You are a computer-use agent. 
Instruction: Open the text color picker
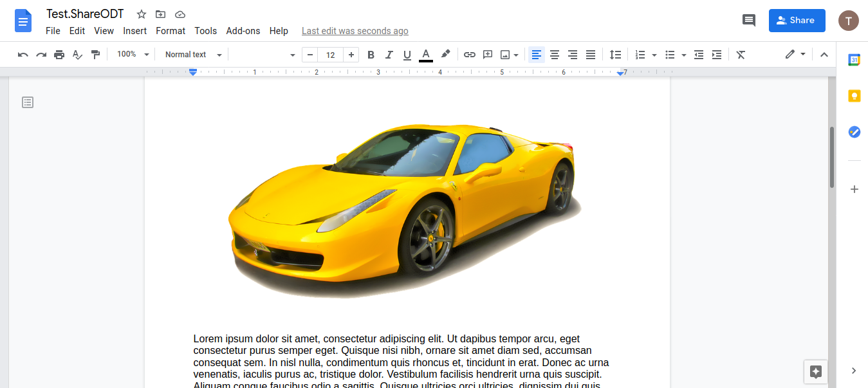point(425,55)
